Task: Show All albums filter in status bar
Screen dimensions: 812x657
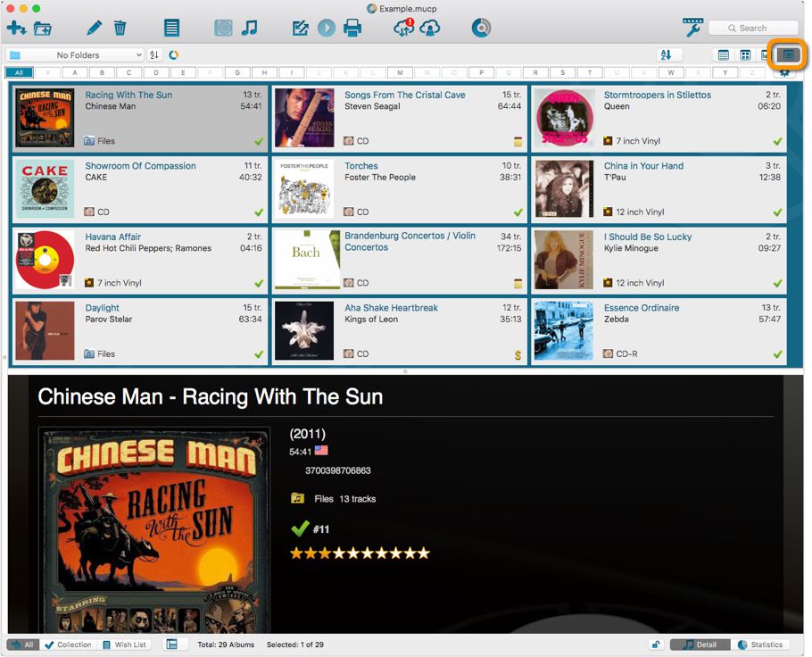Action: click(x=23, y=645)
